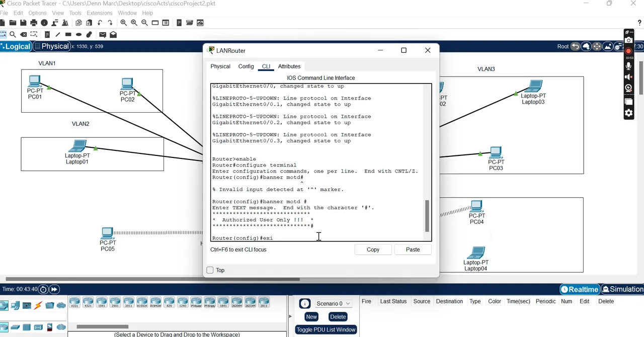
Task: Select the Delete tool
Action: [x=23, y=35]
